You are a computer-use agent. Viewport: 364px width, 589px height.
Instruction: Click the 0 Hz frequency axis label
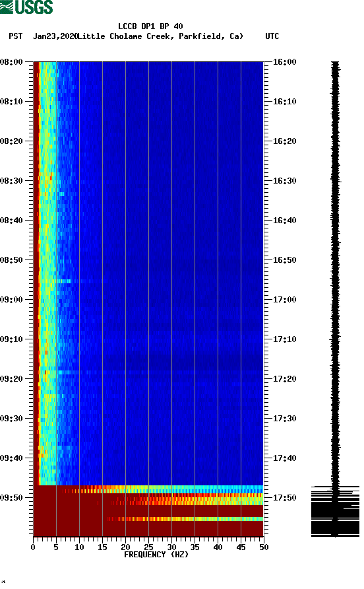click(x=33, y=547)
